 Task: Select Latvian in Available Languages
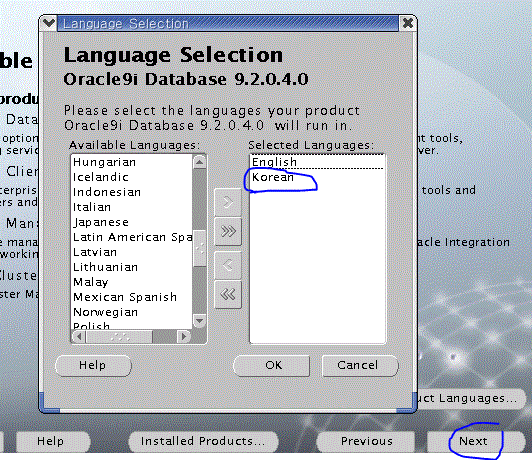click(x=132, y=252)
